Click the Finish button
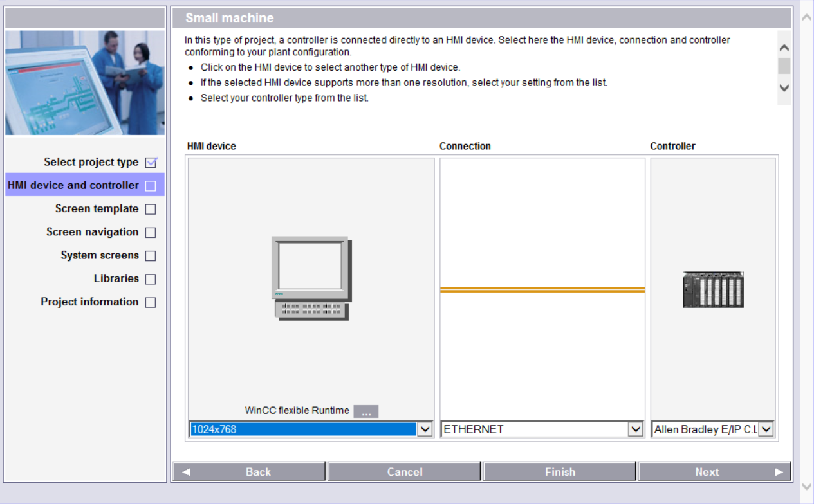The width and height of the screenshot is (814, 504). click(x=560, y=472)
